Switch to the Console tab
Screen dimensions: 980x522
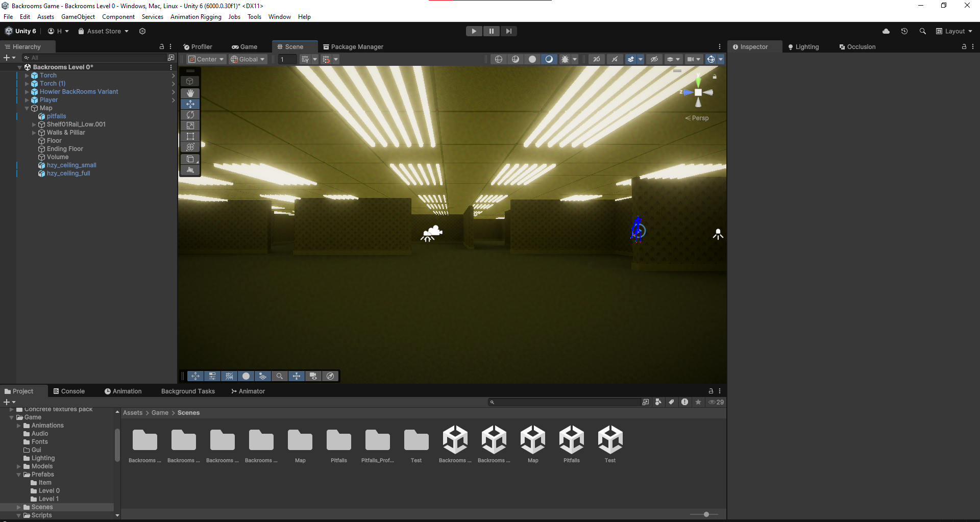69,391
